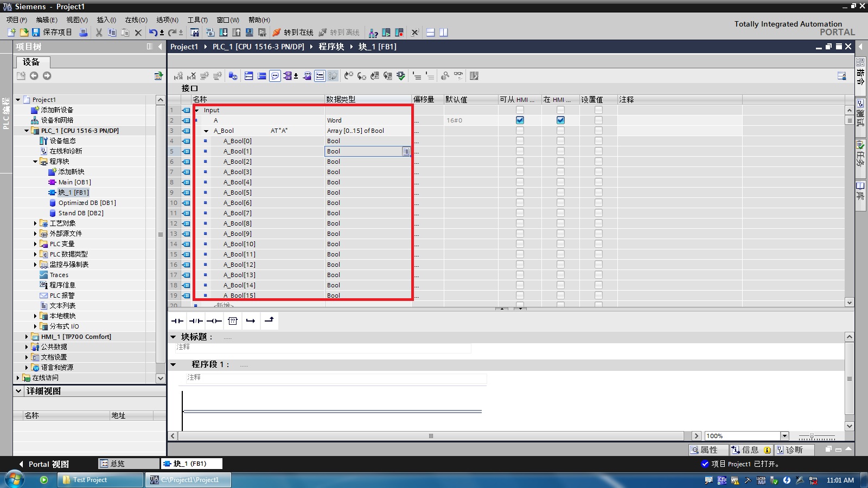The image size is (868, 488).
Task: Click the cut scissors icon
Action: point(99,33)
